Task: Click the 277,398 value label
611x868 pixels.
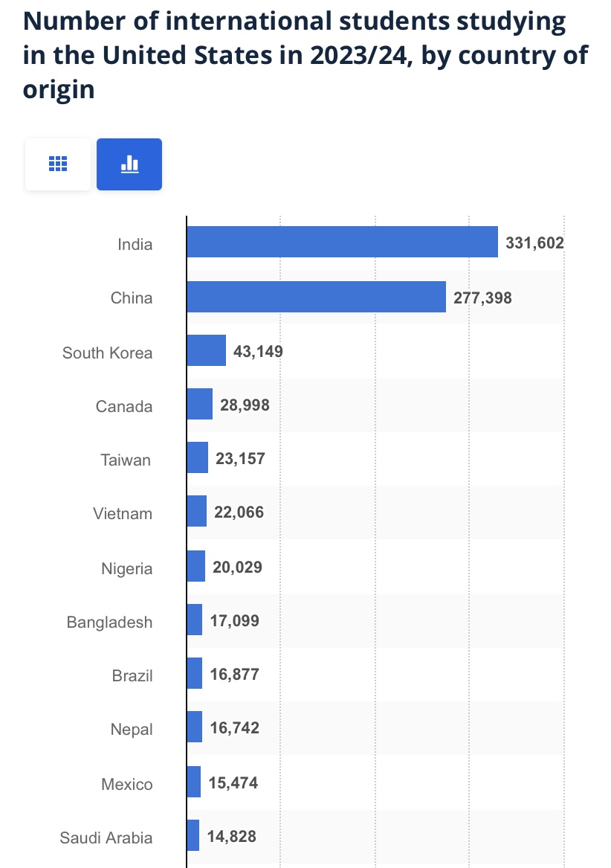Action: click(482, 298)
